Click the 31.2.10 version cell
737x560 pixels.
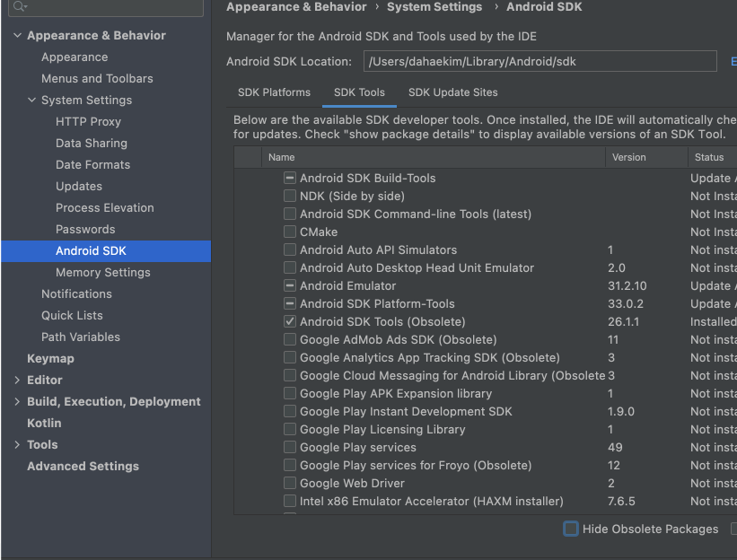pos(627,285)
